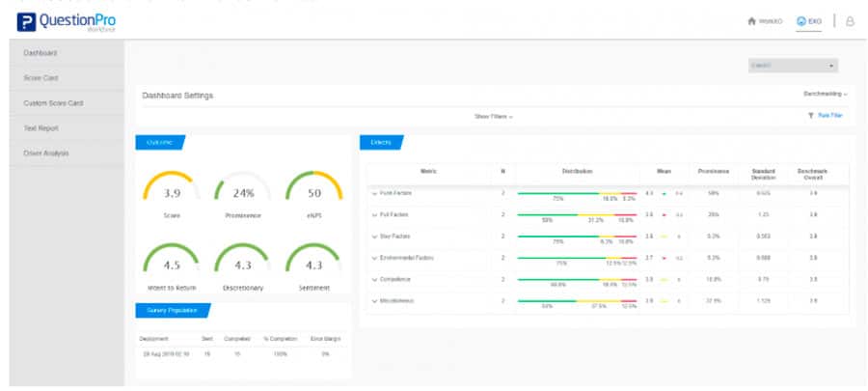The width and height of the screenshot is (868, 391).
Task: Click the red trend arrow in Pull Factors row
Action: pos(665,215)
